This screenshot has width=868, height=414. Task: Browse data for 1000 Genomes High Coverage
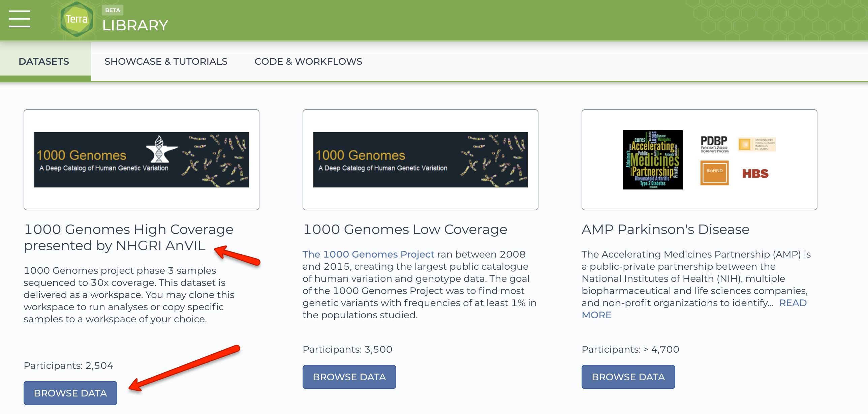point(70,393)
